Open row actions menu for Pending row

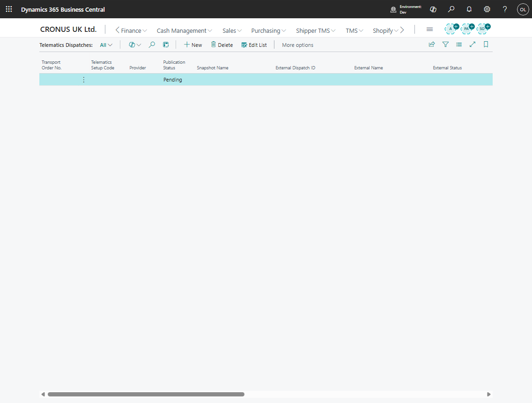pos(84,80)
